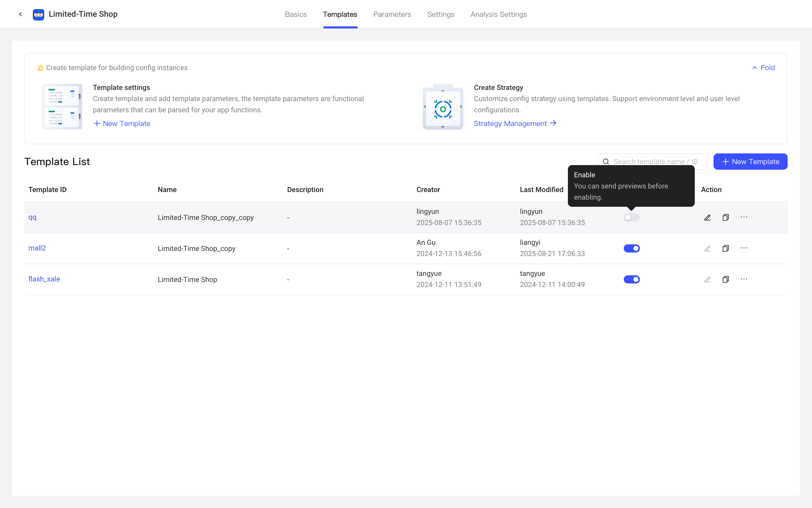The height and width of the screenshot is (508, 812).
Task: Open more actions for qq row
Action: 744,217
